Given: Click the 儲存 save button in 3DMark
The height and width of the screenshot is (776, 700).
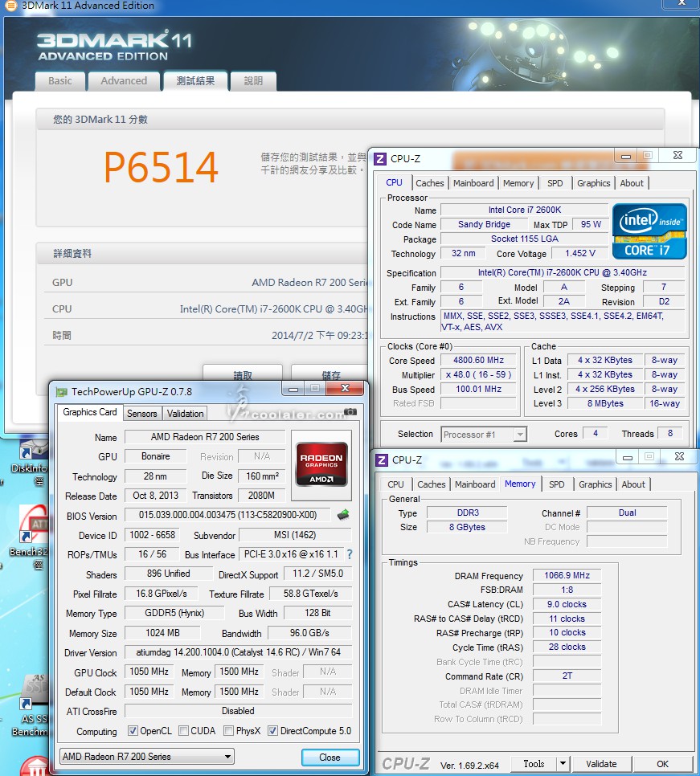Looking at the screenshot, I should tap(330, 375).
